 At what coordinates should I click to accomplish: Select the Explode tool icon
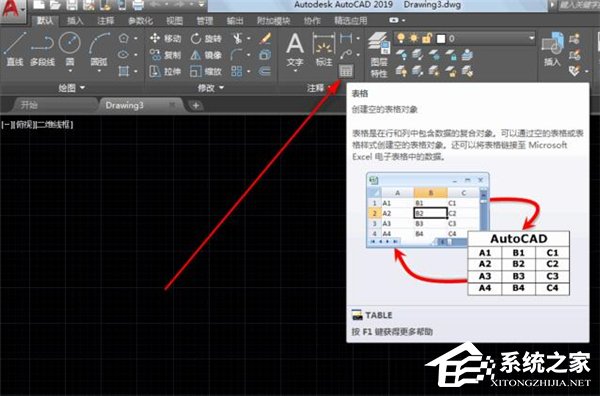coord(265,55)
